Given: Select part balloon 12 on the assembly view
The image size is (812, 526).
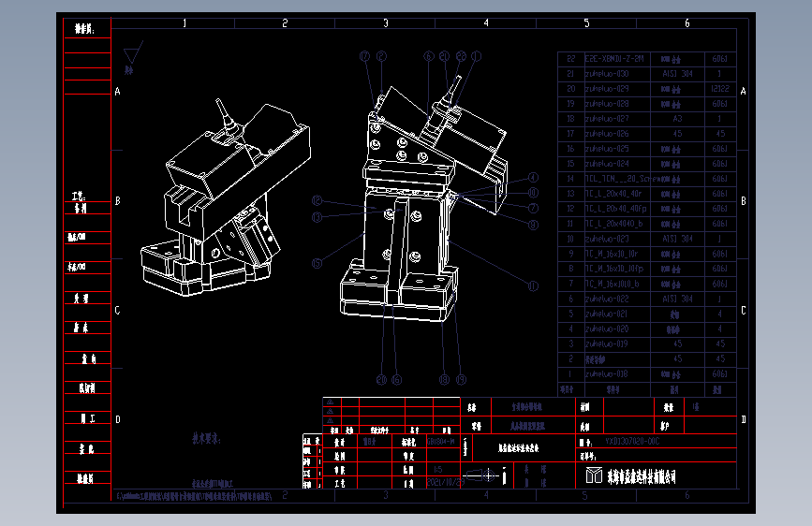Looking at the screenshot, I should (x=317, y=200).
